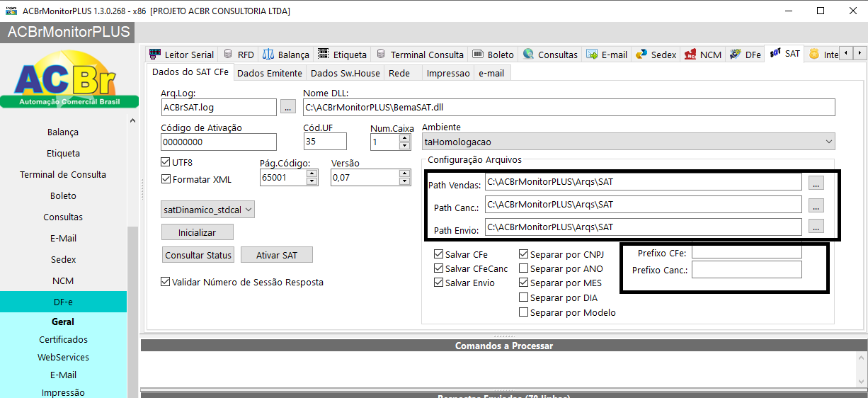Image resolution: width=868 pixels, height=398 pixels.
Task: Click the Sedex tab icon
Action: click(x=641, y=54)
